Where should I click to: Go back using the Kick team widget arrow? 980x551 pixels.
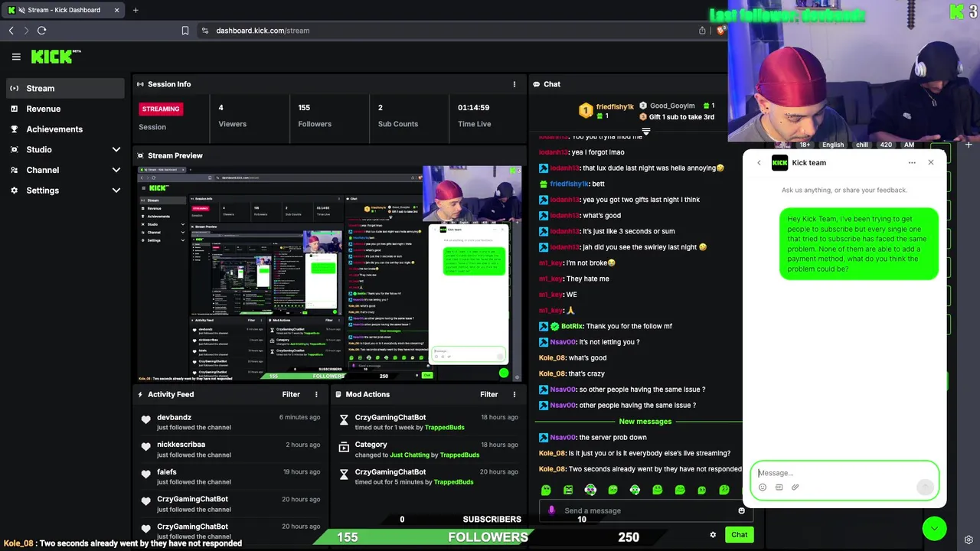(x=759, y=162)
